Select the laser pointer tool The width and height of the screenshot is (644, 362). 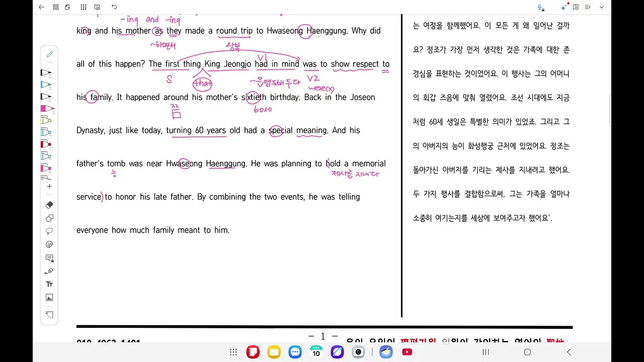pyautogui.click(x=49, y=271)
